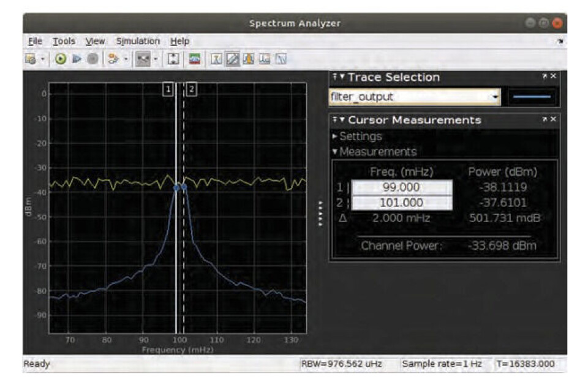Toggle the highlighted Cursor Measurements ruler icon
This screenshot has width=588, height=382.
[x=233, y=59]
